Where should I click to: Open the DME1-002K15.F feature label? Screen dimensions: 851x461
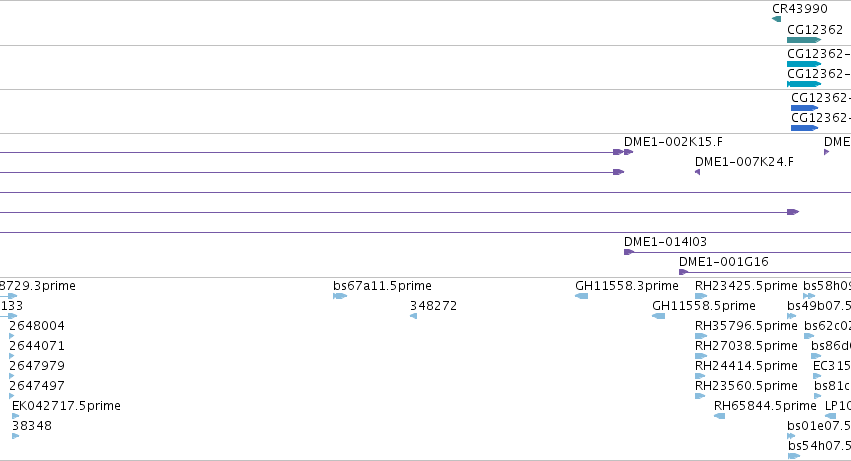(x=673, y=142)
